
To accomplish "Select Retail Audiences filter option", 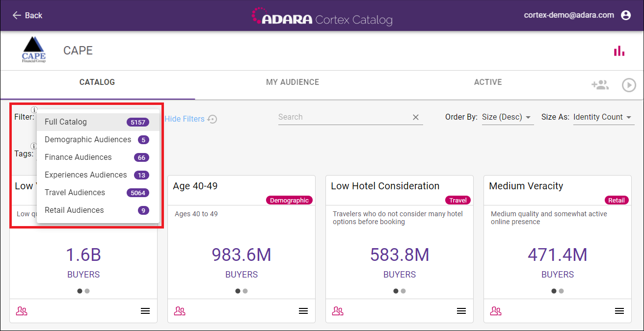I will pos(98,210).
